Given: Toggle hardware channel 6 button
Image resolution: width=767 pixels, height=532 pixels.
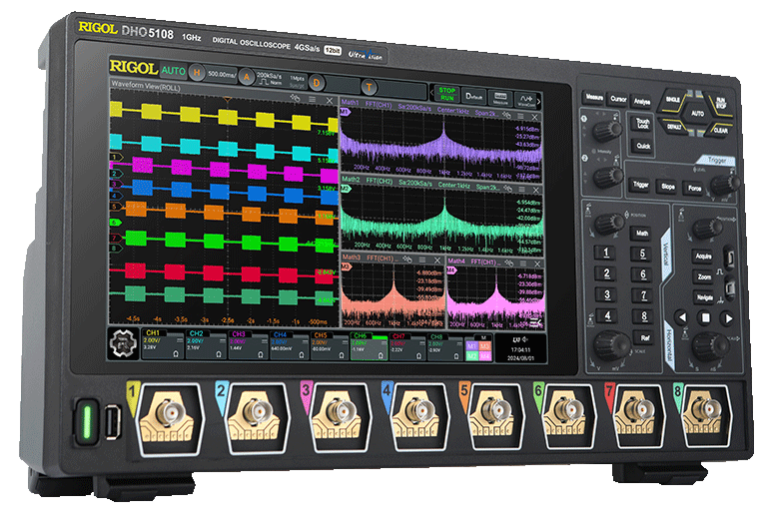Looking at the screenshot, I should coord(643,274).
